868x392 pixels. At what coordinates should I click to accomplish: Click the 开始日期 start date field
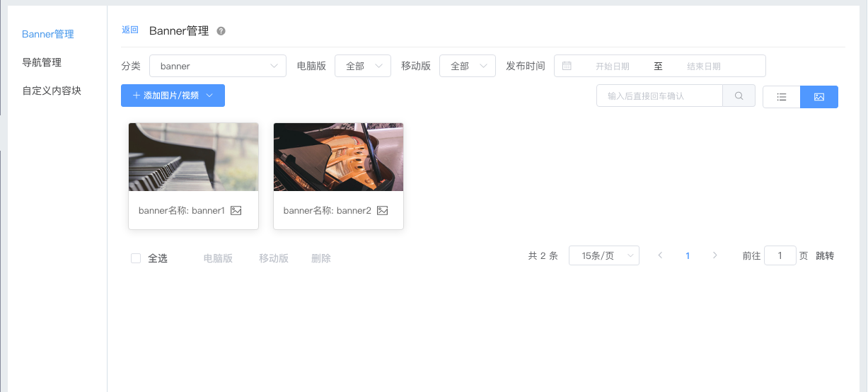click(x=613, y=66)
